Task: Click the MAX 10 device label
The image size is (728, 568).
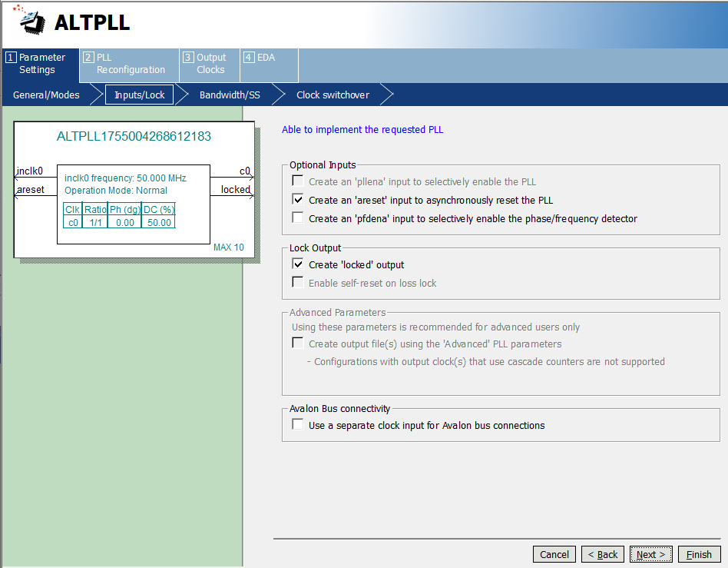Action: [x=228, y=247]
